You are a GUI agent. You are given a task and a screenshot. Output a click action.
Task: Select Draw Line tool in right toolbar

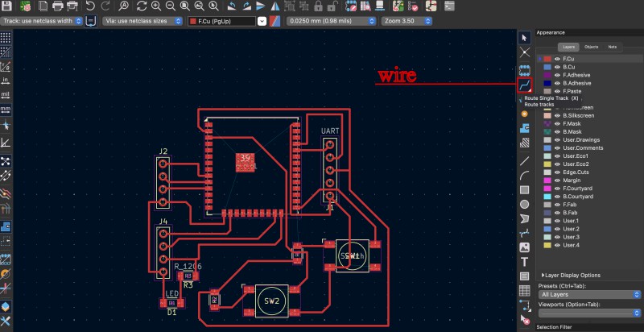point(525,161)
